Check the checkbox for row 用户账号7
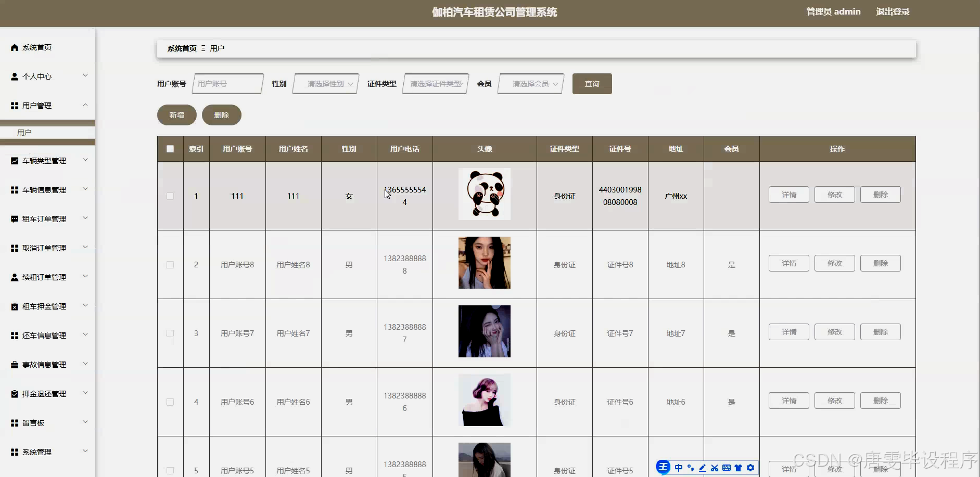 point(170,333)
